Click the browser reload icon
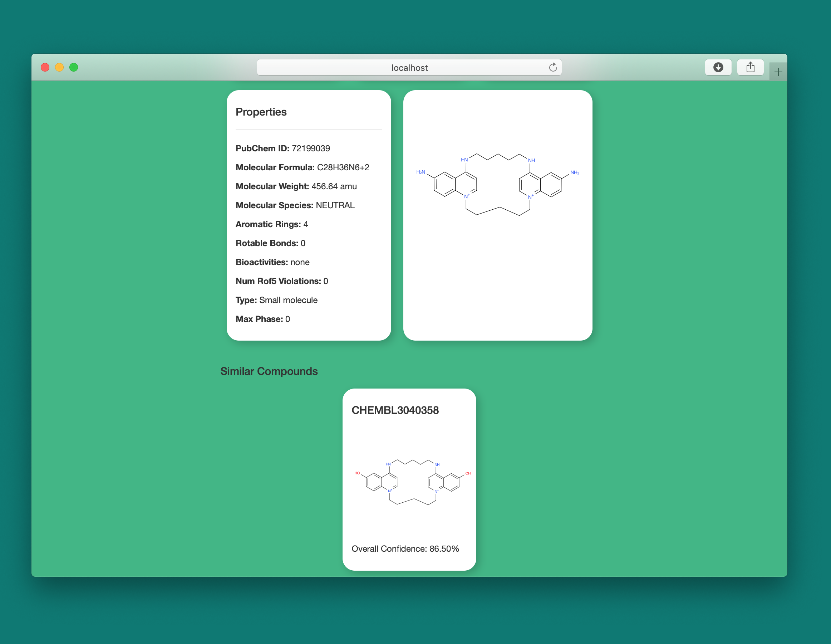831x644 pixels. pos(552,67)
